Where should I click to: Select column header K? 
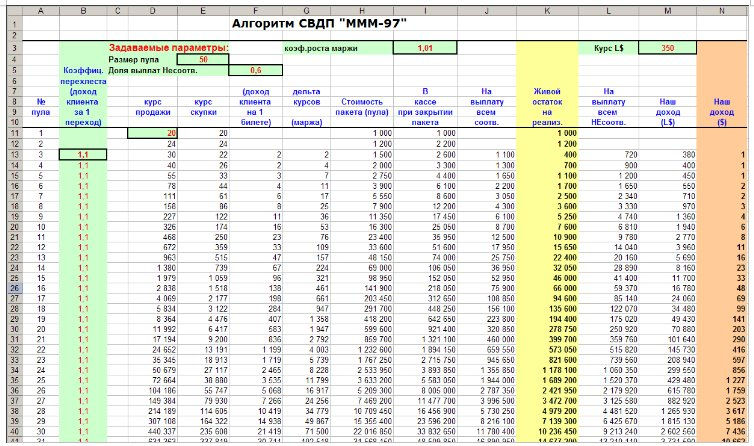point(547,11)
